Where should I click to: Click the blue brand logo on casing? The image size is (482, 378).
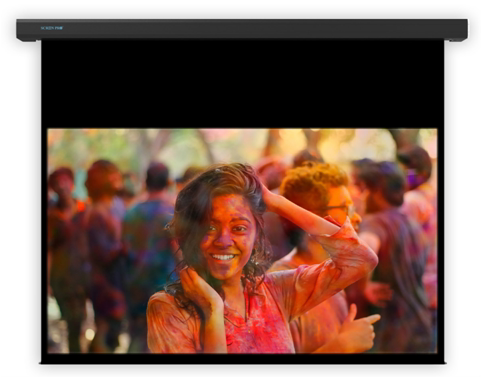(52, 28)
